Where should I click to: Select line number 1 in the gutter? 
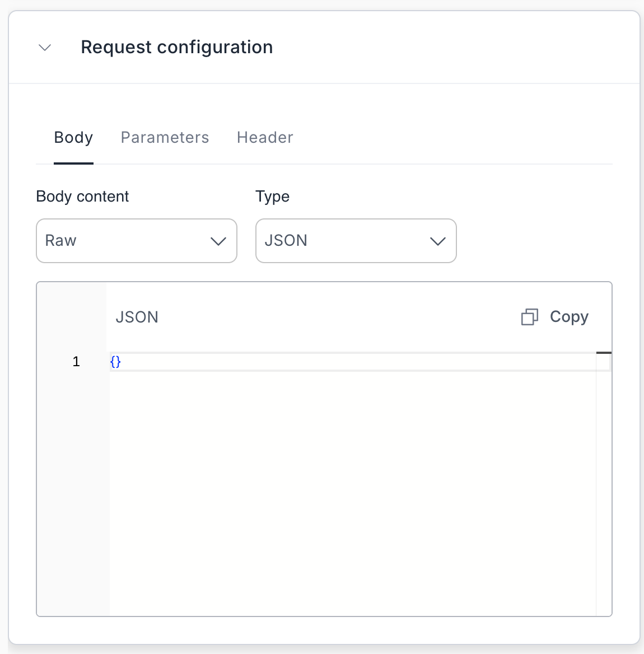[x=76, y=362]
